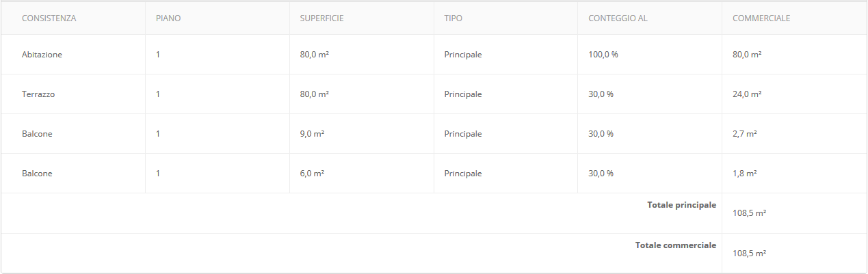The height and width of the screenshot is (274, 868).
Task: Click the CONSISTENZA column header
Action: click(x=49, y=18)
